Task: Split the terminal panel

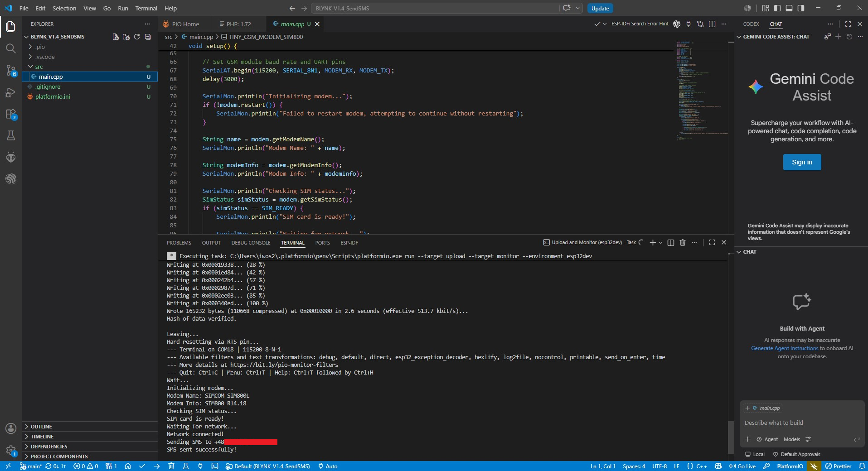Action: pyautogui.click(x=671, y=242)
